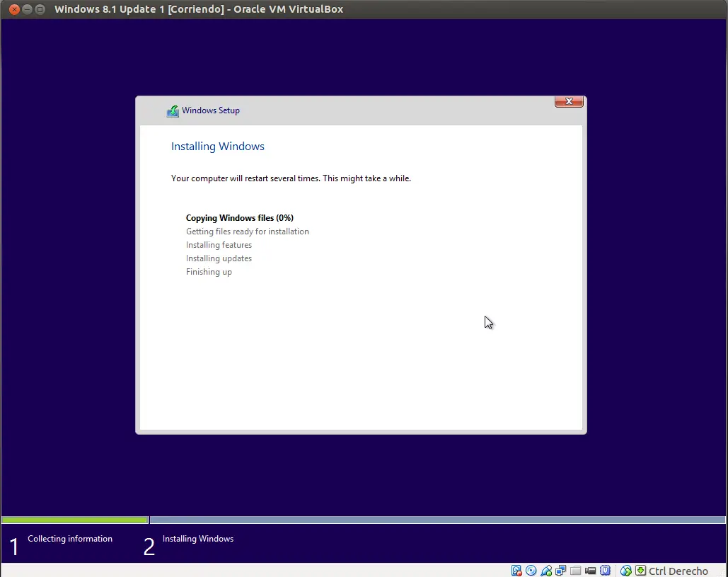This screenshot has height=577, width=728.
Task: Close the Windows Setup dialog
Action: click(x=569, y=101)
